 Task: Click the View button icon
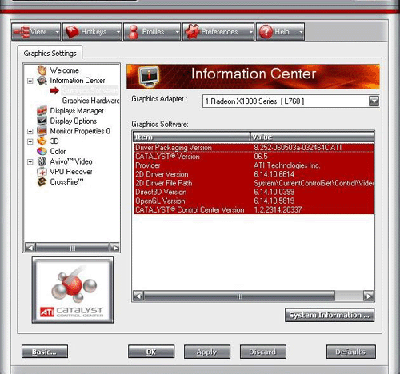[22, 32]
